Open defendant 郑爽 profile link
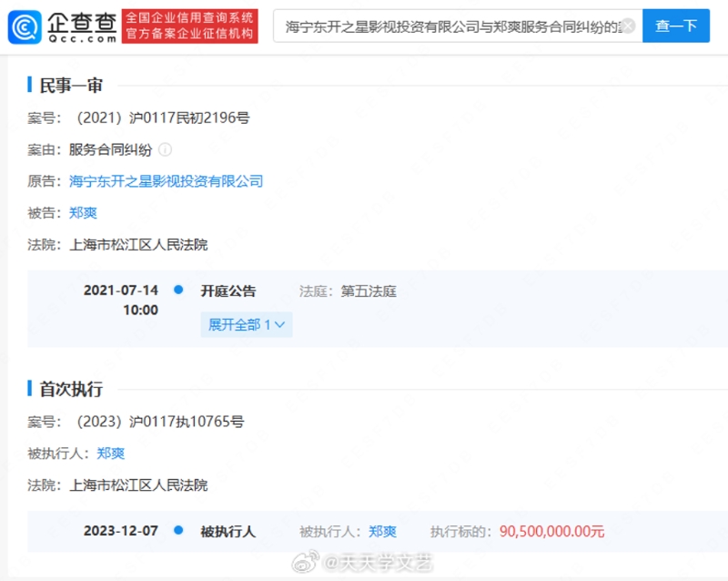The width and height of the screenshot is (728, 581). tap(83, 213)
